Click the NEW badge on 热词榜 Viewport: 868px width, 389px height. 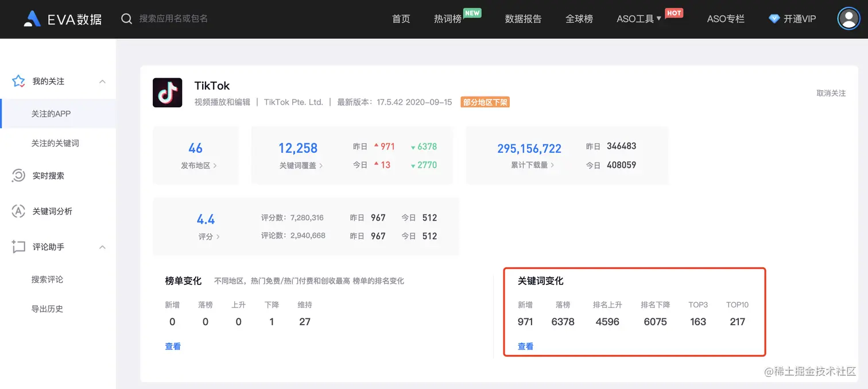click(x=472, y=13)
